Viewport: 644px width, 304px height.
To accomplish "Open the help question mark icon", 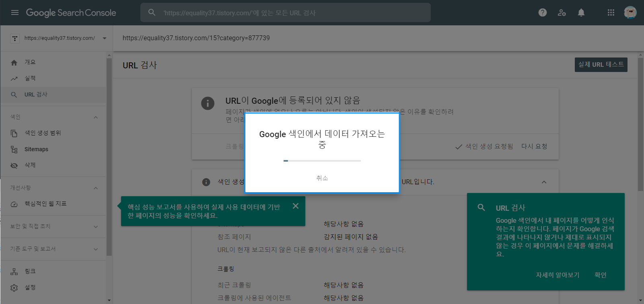I will click(543, 12).
